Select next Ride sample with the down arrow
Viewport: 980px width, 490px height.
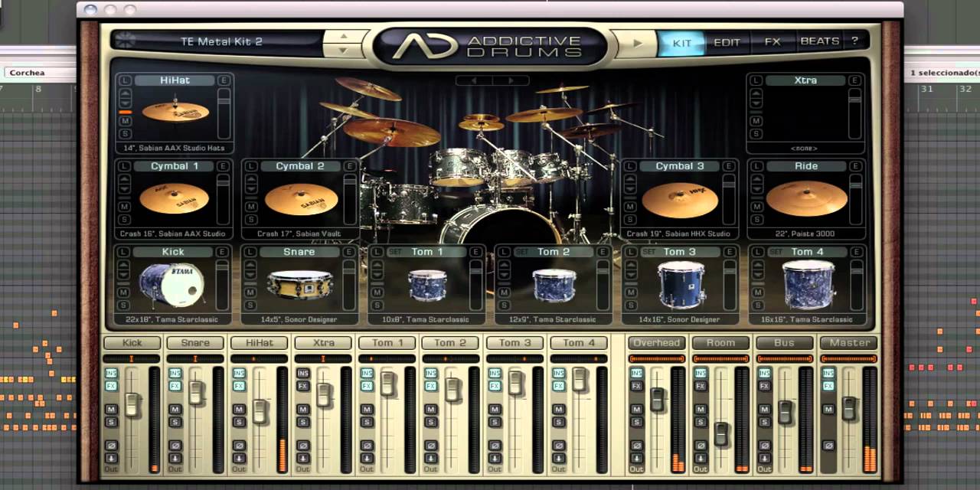pos(756,189)
